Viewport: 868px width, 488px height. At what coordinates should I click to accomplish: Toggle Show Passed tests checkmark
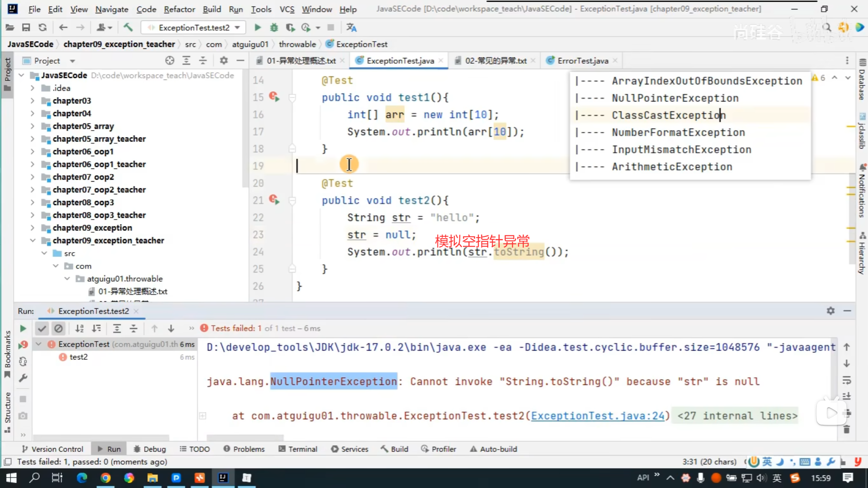(x=42, y=328)
